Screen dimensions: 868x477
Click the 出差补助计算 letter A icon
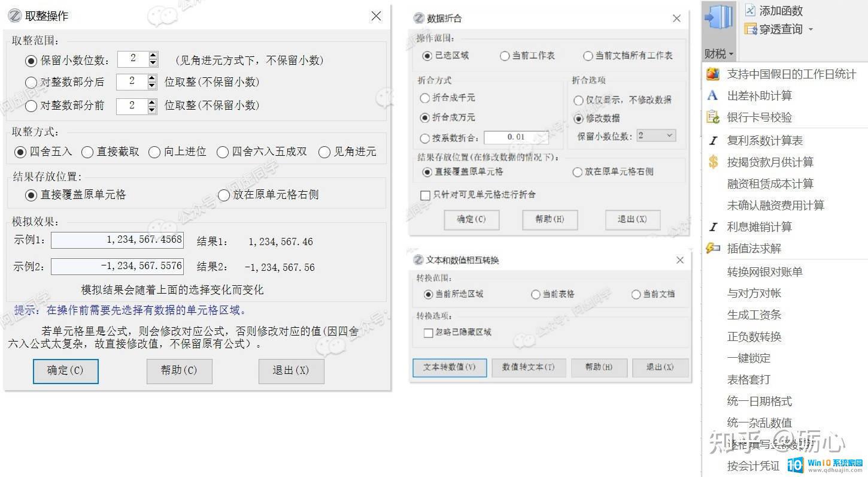pyautogui.click(x=712, y=95)
